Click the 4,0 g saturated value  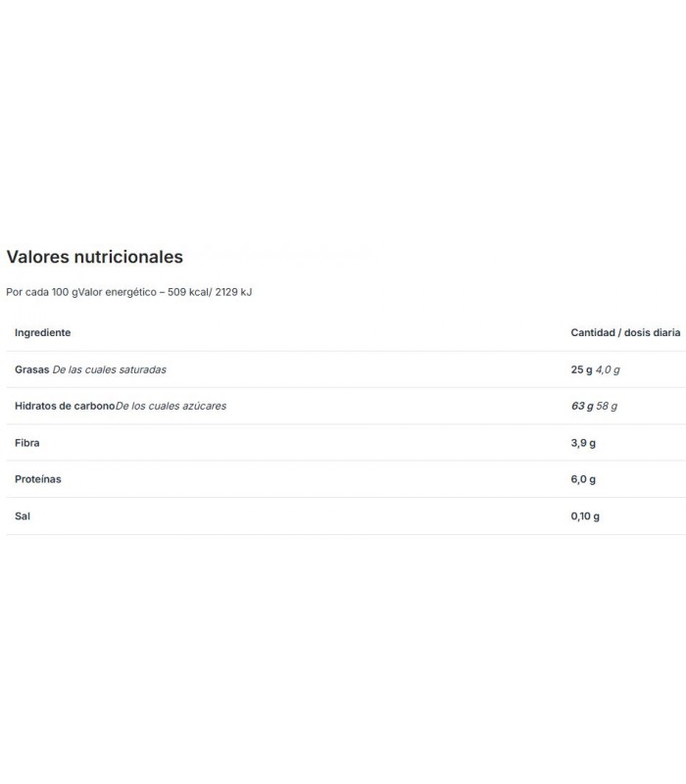608,369
